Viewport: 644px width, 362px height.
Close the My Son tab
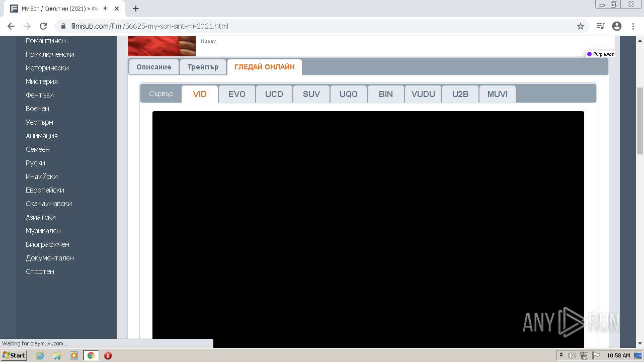117,9
